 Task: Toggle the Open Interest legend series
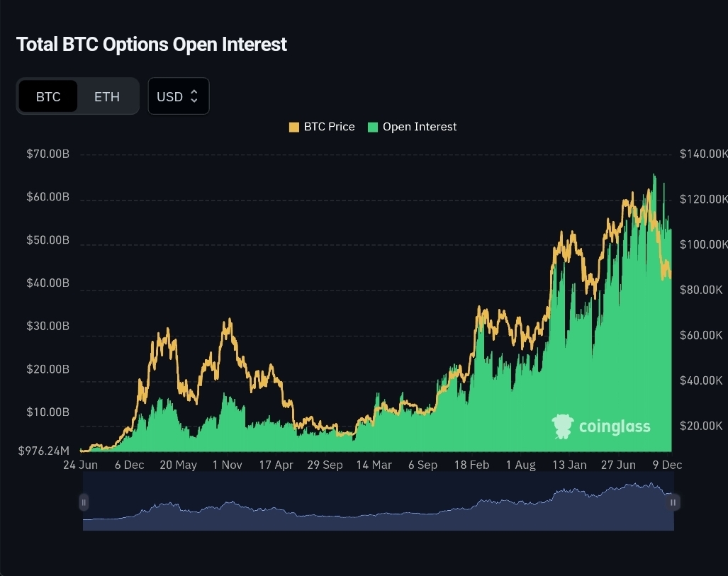(x=412, y=127)
